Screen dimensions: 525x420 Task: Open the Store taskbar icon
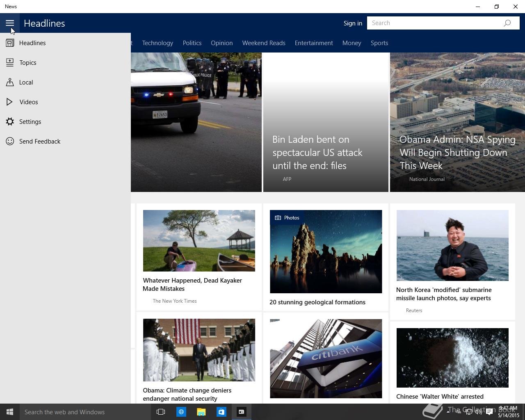tap(221, 412)
